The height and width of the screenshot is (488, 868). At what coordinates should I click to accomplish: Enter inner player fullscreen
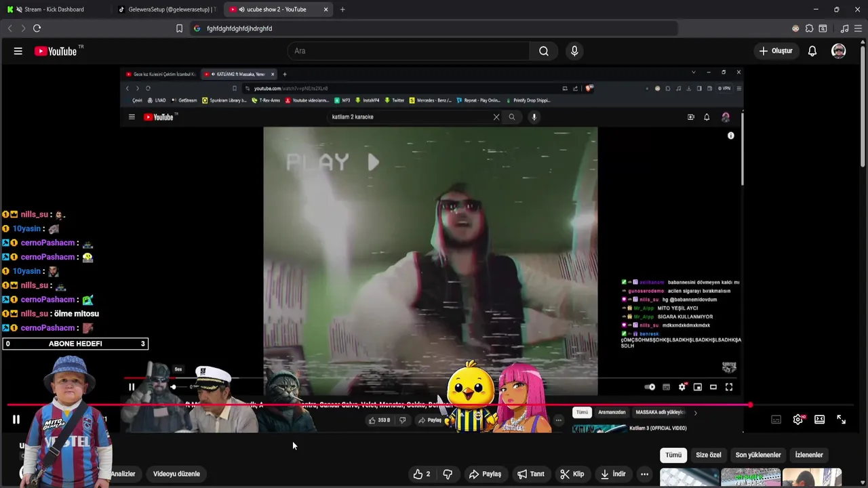coord(729,387)
